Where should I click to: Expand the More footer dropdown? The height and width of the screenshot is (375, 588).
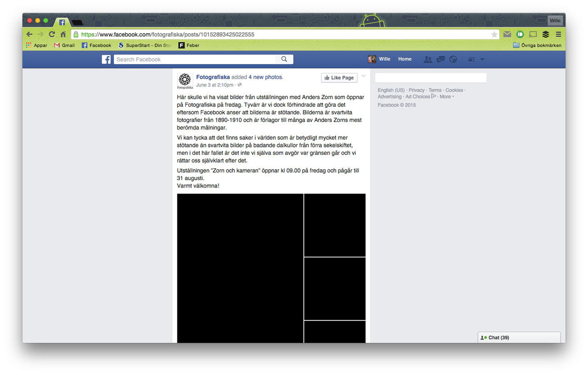447,97
